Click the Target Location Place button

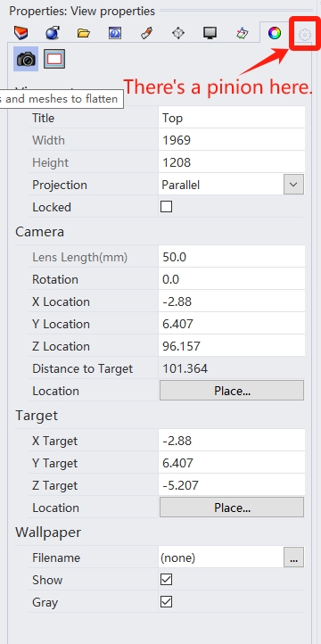[232, 508]
